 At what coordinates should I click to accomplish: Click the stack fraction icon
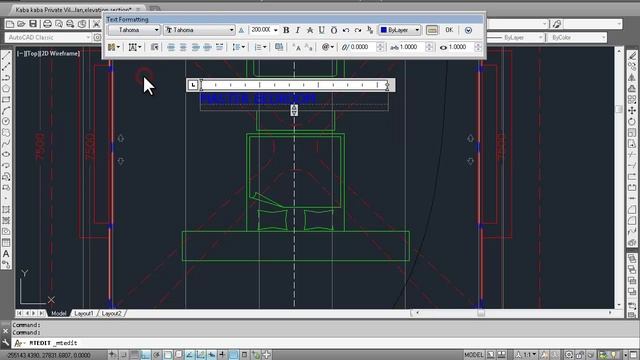370,30
